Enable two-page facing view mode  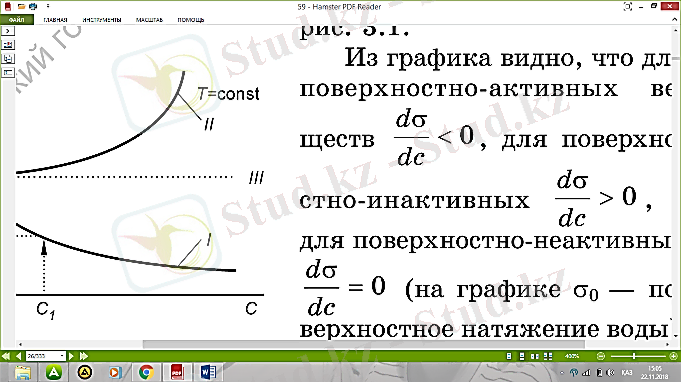tap(535, 356)
